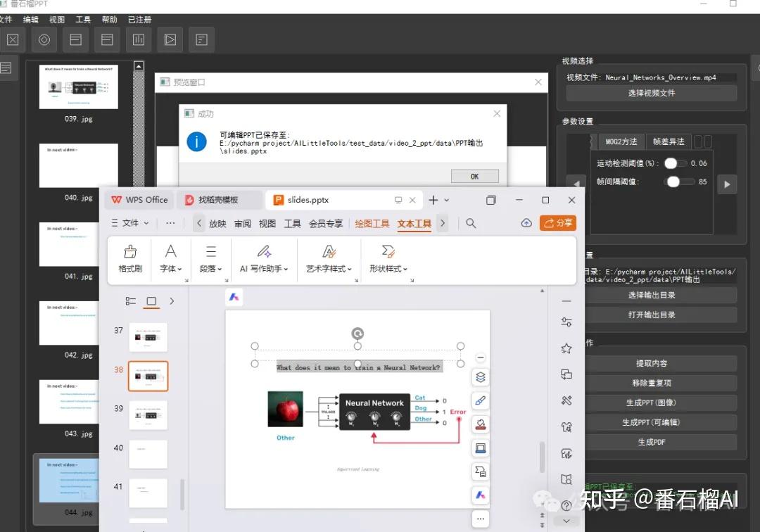Click the last document icon in 番石榴PPT toolbar
This screenshot has height=532, width=760.
point(202,39)
